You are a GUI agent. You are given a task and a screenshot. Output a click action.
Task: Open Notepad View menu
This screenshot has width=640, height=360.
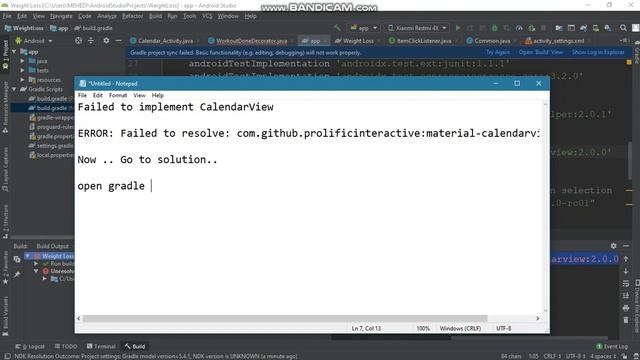pos(139,95)
